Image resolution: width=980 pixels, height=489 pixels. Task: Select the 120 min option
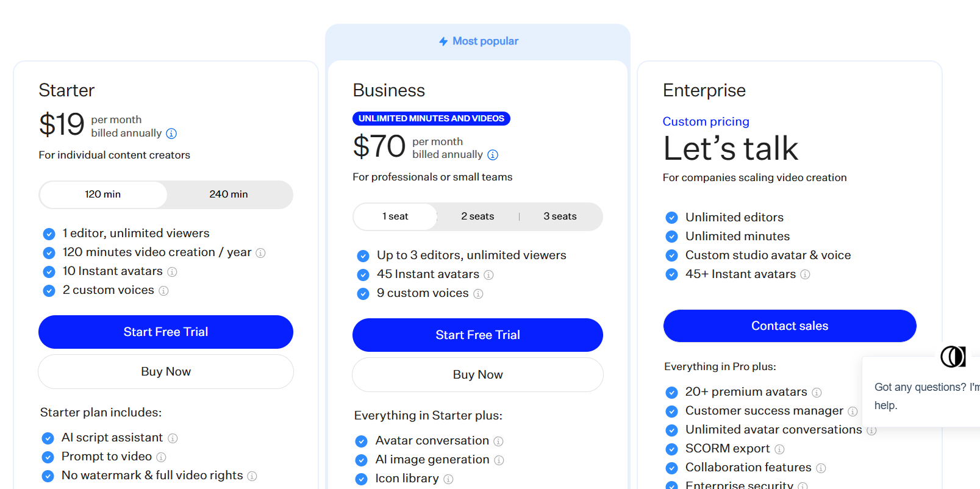tap(103, 195)
